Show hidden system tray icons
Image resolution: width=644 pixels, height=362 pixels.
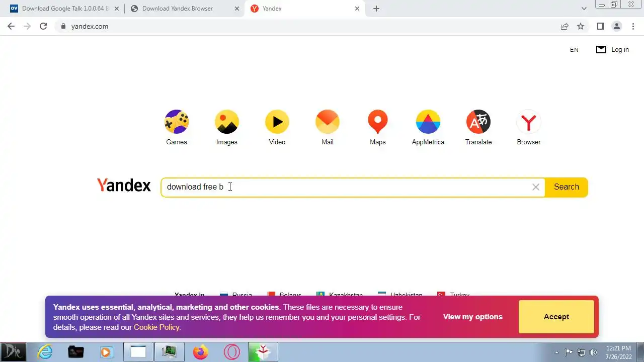pyautogui.click(x=556, y=352)
